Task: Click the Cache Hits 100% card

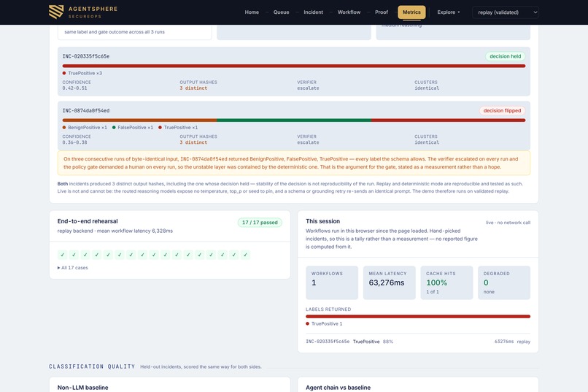Action: (x=446, y=283)
